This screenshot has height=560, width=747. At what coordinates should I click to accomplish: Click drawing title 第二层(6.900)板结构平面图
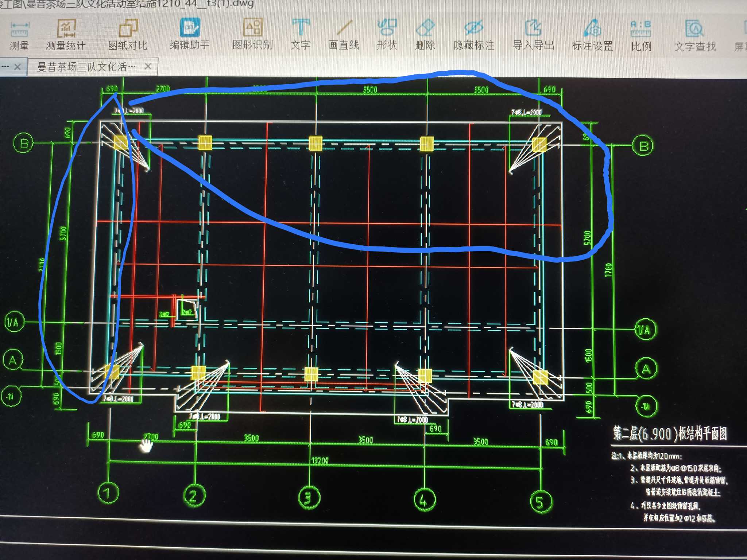pos(670,433)
